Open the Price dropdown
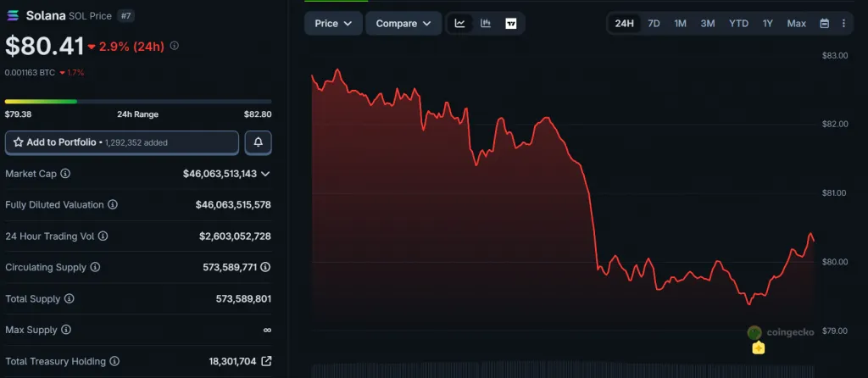The width and height of the screenshot is (868, 378). pyautogui.click(x=333, y=23)
